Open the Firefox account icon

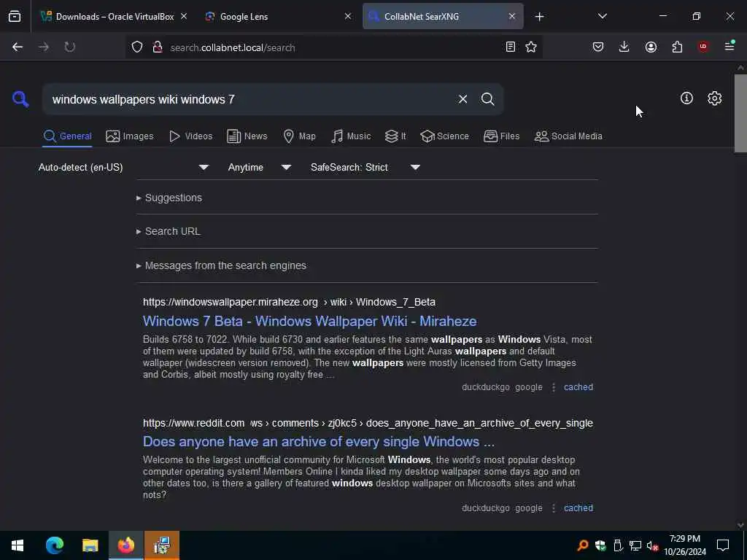coord(651,47)
